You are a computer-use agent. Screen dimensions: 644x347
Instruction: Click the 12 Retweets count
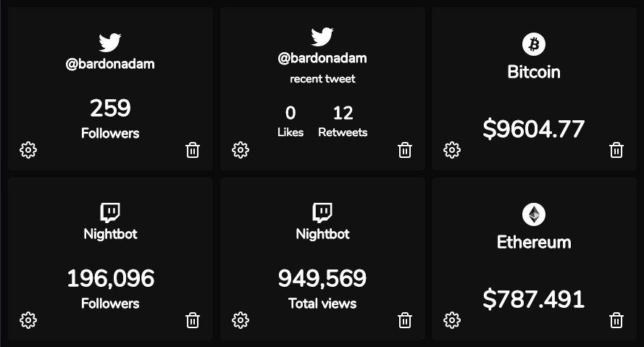(343, 113)
